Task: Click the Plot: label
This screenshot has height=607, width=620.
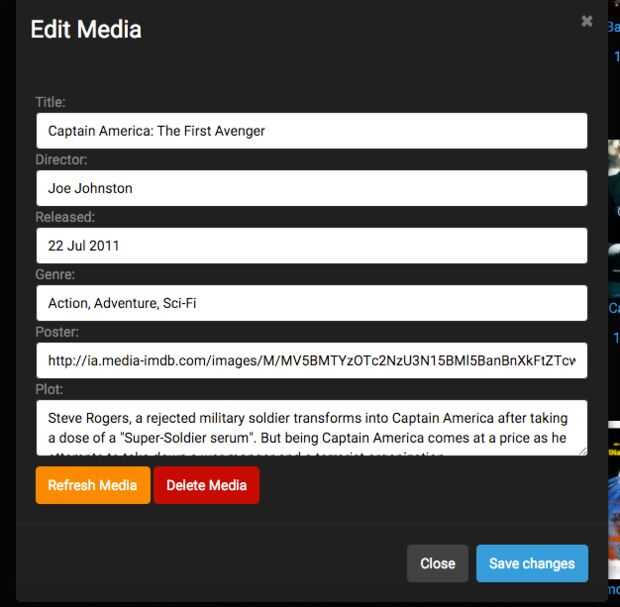Action: tap(49, 389)
